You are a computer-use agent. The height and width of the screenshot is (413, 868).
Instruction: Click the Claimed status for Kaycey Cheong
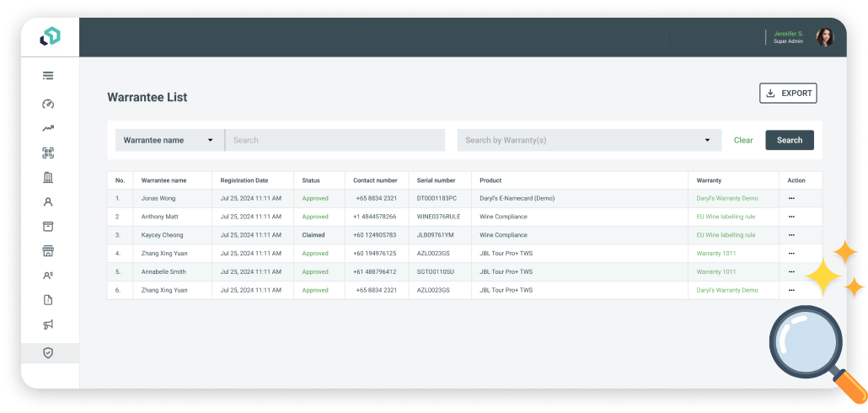pyautogui.click(x=313, y=234)
